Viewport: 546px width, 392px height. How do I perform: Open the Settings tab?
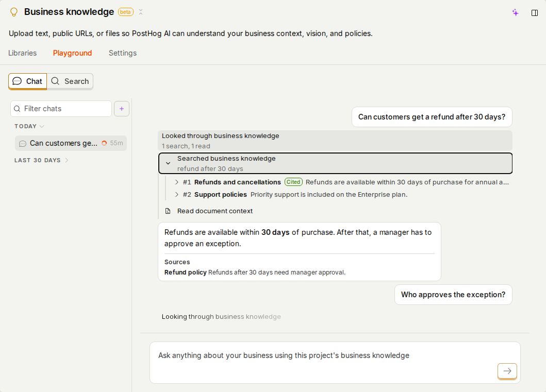[123, 53]
